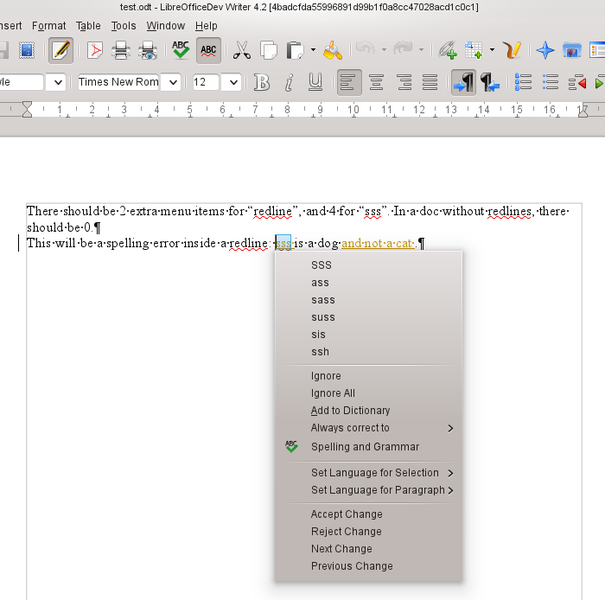Decrease indent icon

[577, 82]
